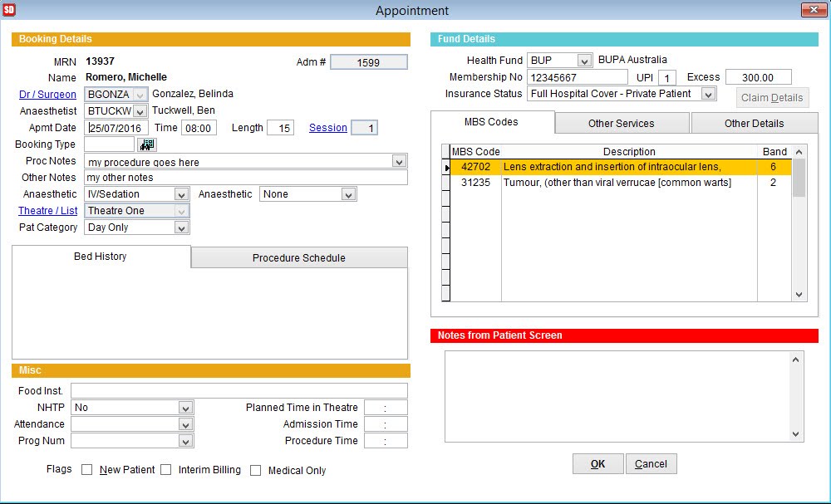Click the Notes from Patient Screen text area
Screen dimensions: 831x504
pyautogui.click(x=617, y=397)
